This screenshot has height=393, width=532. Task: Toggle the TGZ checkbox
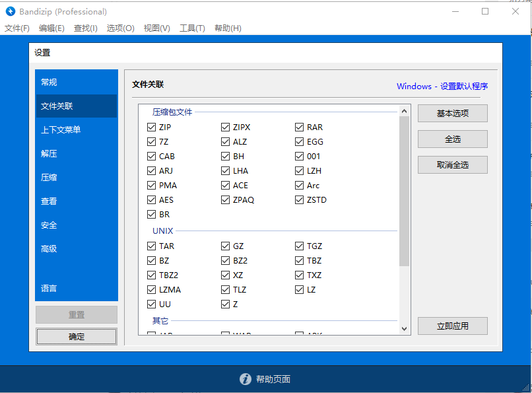(x=299, y=246)
